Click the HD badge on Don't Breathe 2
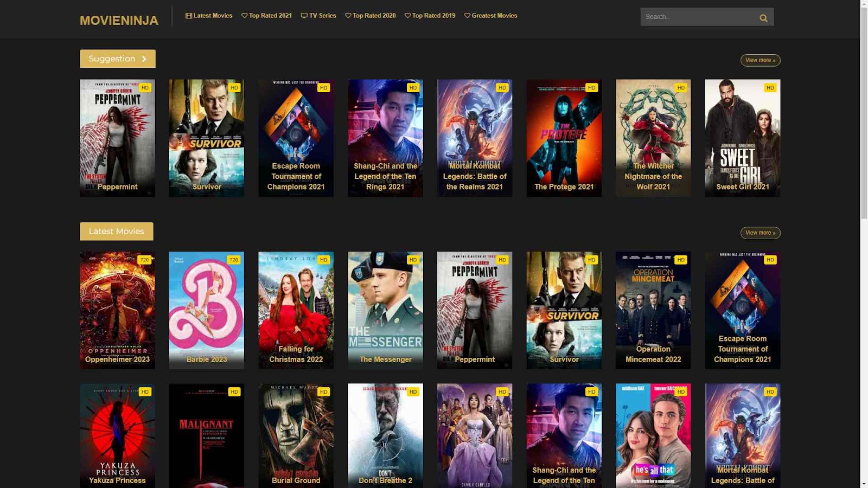 click(x=413, y=391)
